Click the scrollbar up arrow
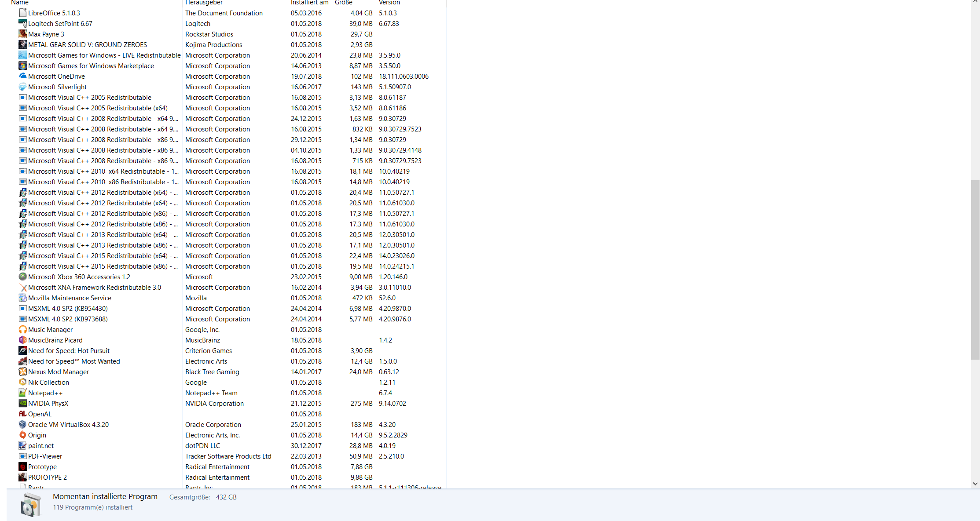The image size is (980, 521). [x=975, y=2]
